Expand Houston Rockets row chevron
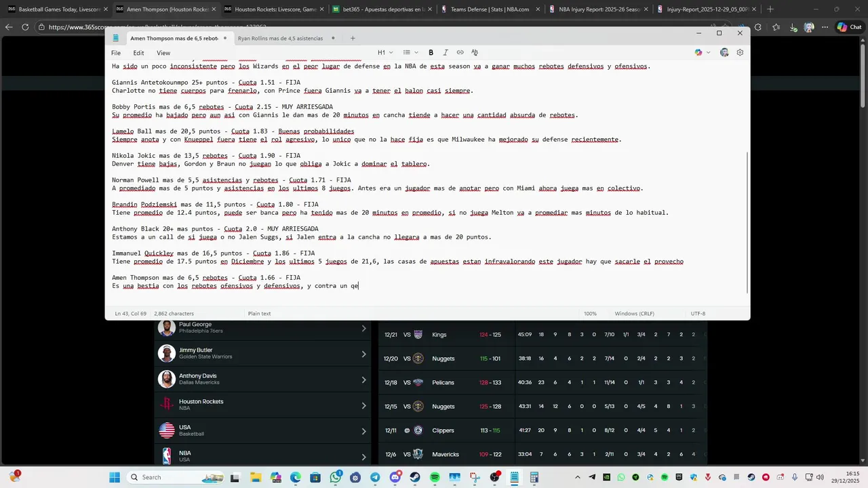The width and height of the screenshot is (868, 488). tap(363, 405)
